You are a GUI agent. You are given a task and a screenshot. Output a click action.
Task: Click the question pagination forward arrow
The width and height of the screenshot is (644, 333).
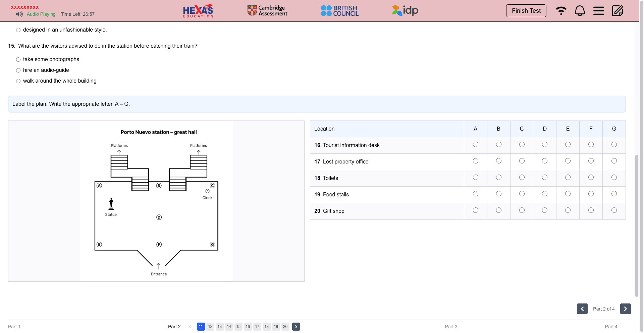(296, 326)
